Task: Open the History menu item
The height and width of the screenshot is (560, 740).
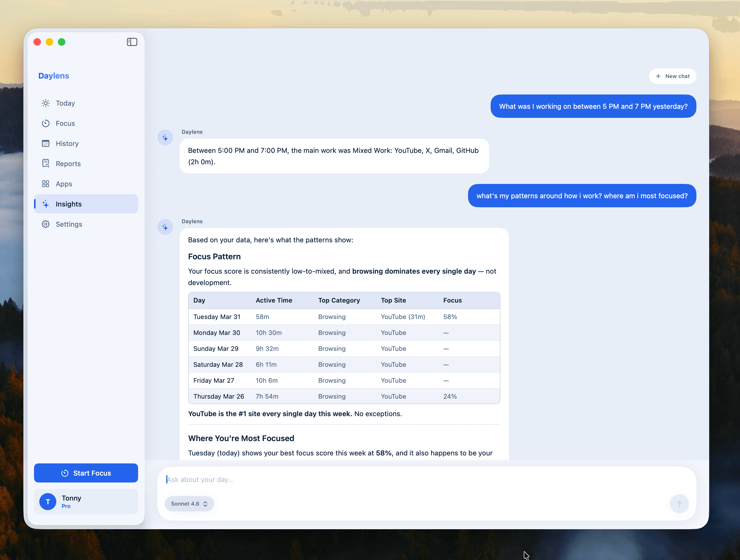Action: (67, 143)
